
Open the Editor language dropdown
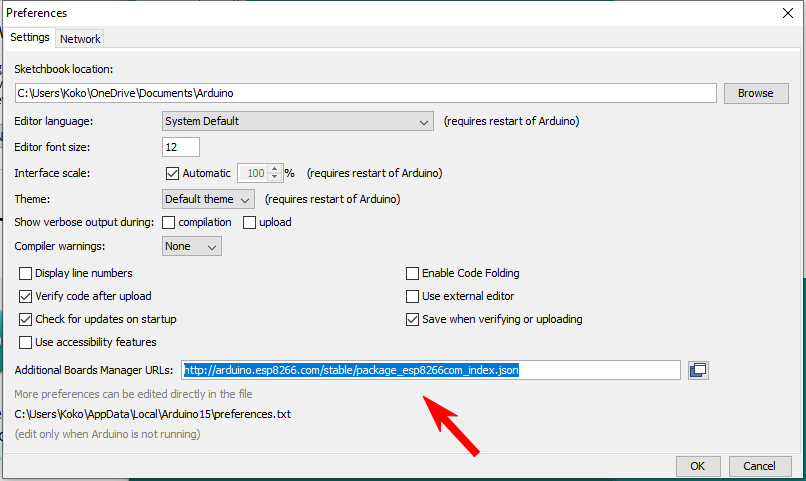(298, 121)
